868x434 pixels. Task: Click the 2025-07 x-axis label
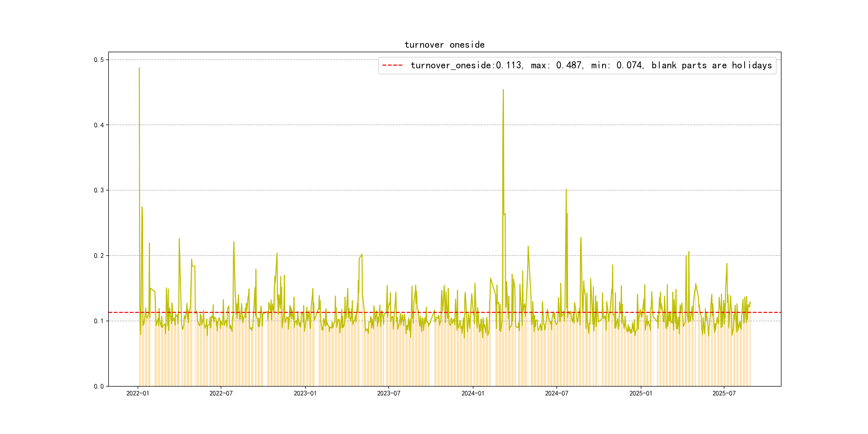pos(724,393)
